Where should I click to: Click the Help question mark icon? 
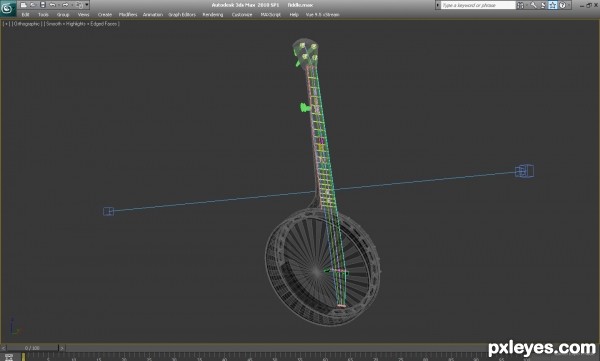(x=562, y=5)
